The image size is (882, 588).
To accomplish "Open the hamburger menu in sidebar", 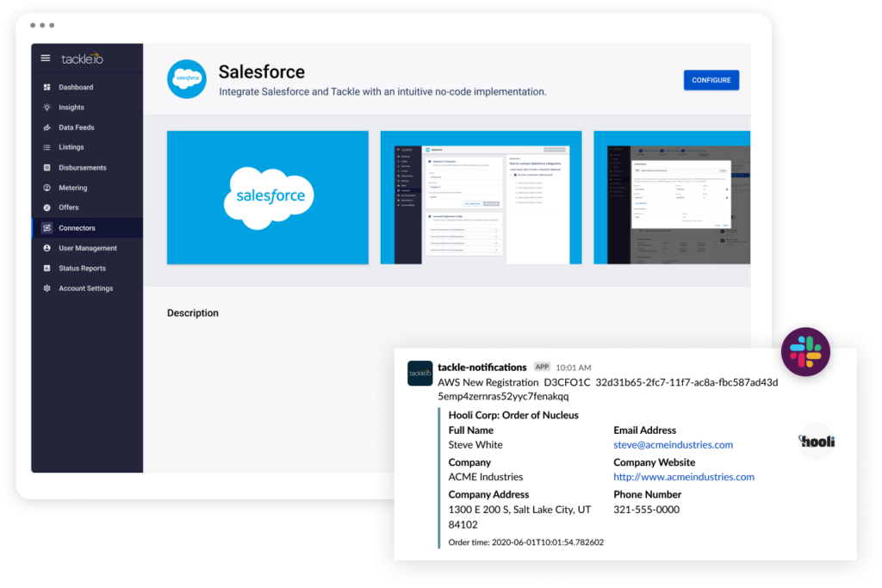I will [46, 58].
